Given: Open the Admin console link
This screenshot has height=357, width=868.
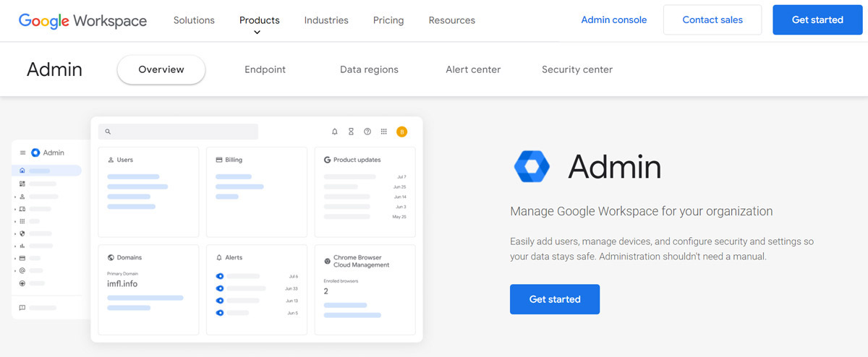Looking at the screenshot, I should 614,20.
